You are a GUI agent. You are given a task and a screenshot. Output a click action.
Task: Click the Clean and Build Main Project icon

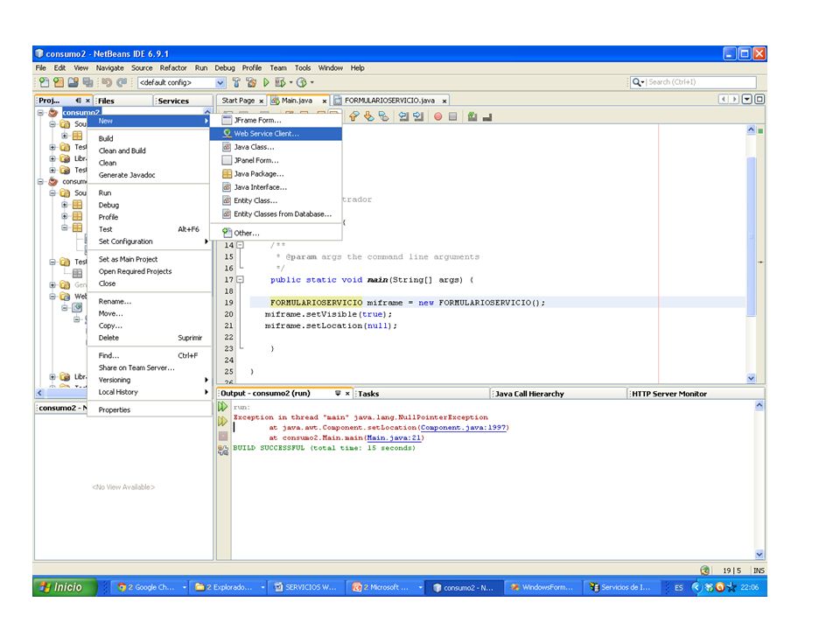251,82
